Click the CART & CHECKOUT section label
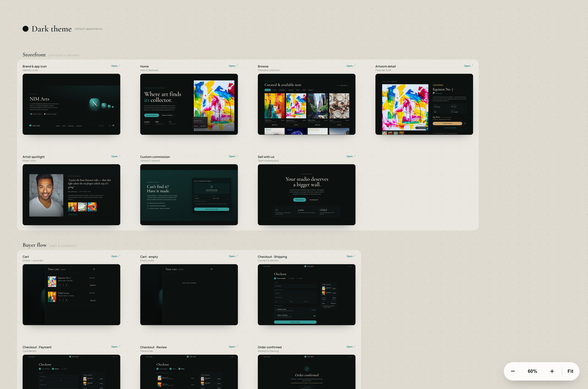 click(x=63, y=246)
